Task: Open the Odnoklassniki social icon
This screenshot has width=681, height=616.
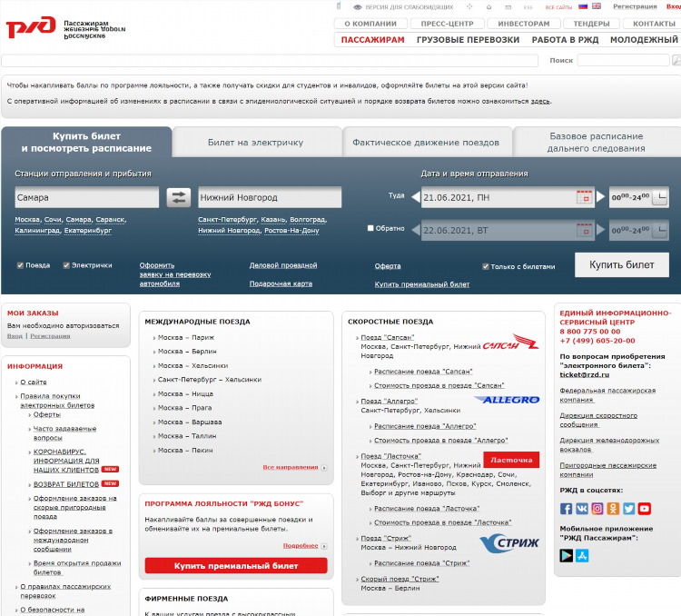Action: [x=613, y=509]
